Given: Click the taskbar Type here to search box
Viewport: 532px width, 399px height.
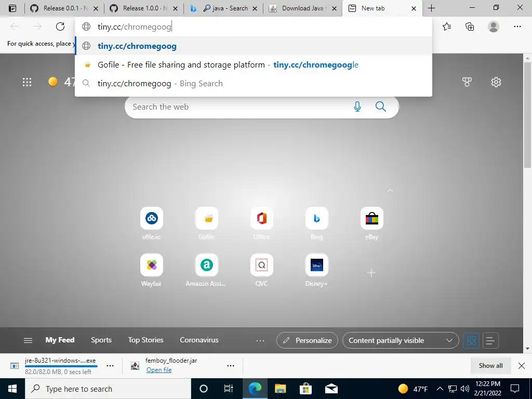Looking at the screenshot, I should 108,389.
